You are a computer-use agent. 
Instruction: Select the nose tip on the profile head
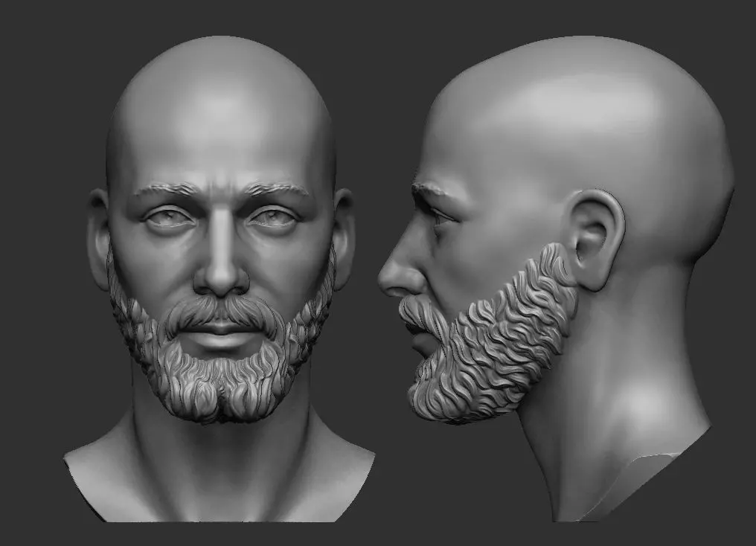point(391,281)
